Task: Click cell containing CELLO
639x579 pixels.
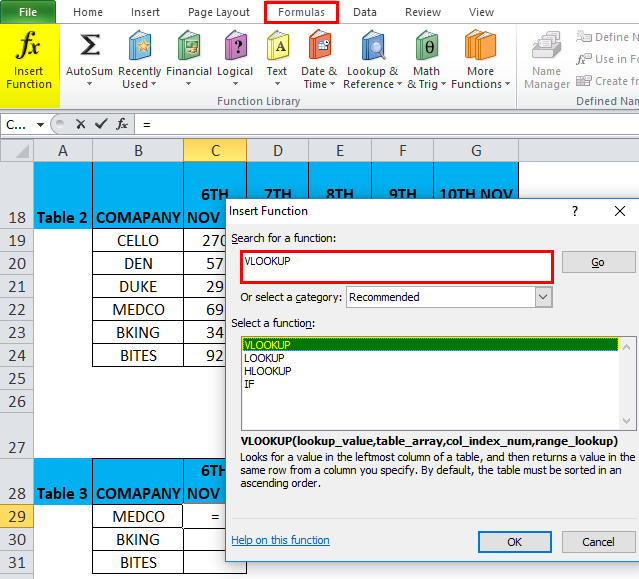Action: [138, 240]
